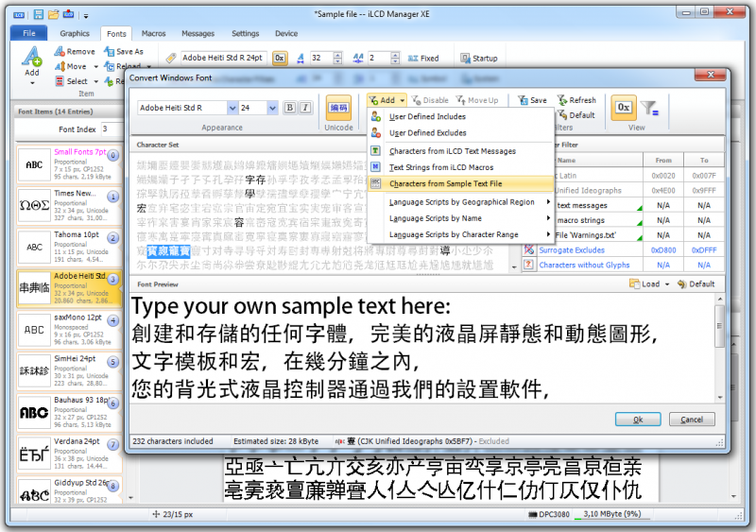Screen dimensions: 756x532
Task: Click the Font Preview vertical scrollbar thumb
Action: tap(719, 327)
